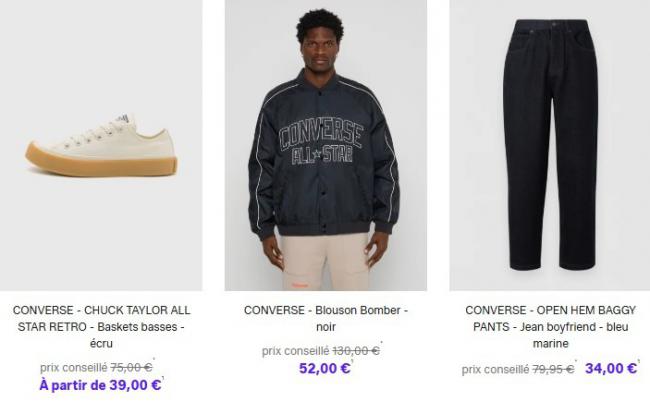
Task: Click the Blouson Bomber noir product title
Action: (x=326, y=318)
